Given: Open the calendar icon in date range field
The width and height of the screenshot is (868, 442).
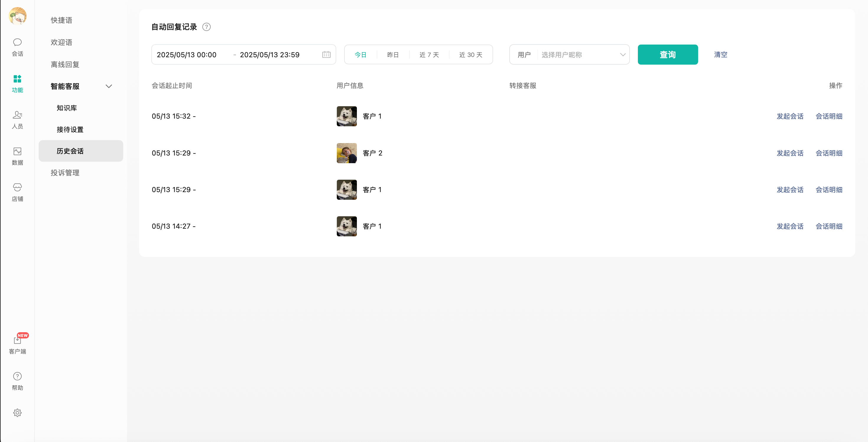Looking at the screenshot, I should (x=326, y=55).
